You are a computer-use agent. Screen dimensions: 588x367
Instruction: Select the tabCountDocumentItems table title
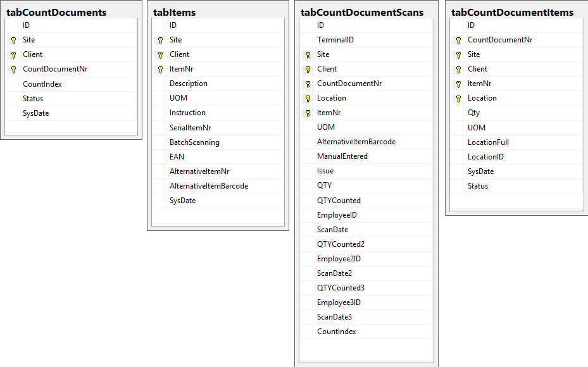click(x=512, y=12)
